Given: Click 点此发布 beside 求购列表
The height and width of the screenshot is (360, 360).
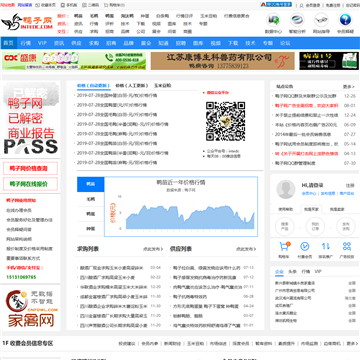Looking at the screenshot, I should 153,249.
